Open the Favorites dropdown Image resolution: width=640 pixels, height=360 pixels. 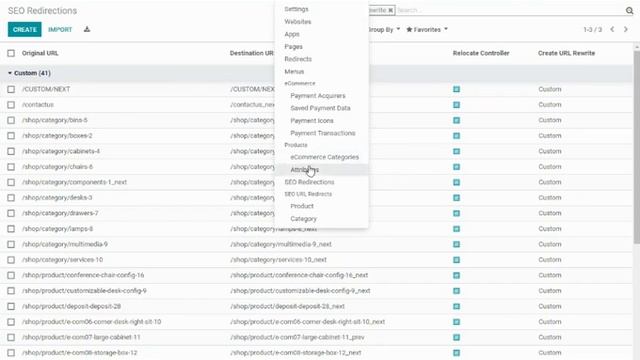427,29
